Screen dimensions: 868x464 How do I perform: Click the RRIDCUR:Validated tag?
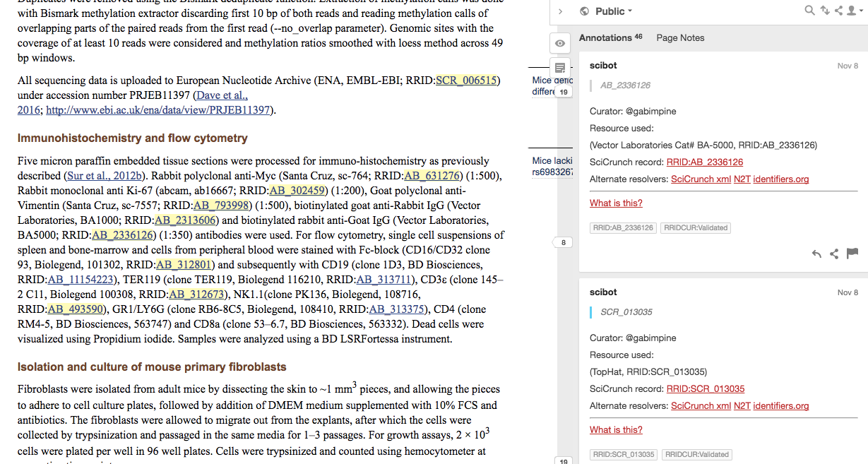coord(696,227)
